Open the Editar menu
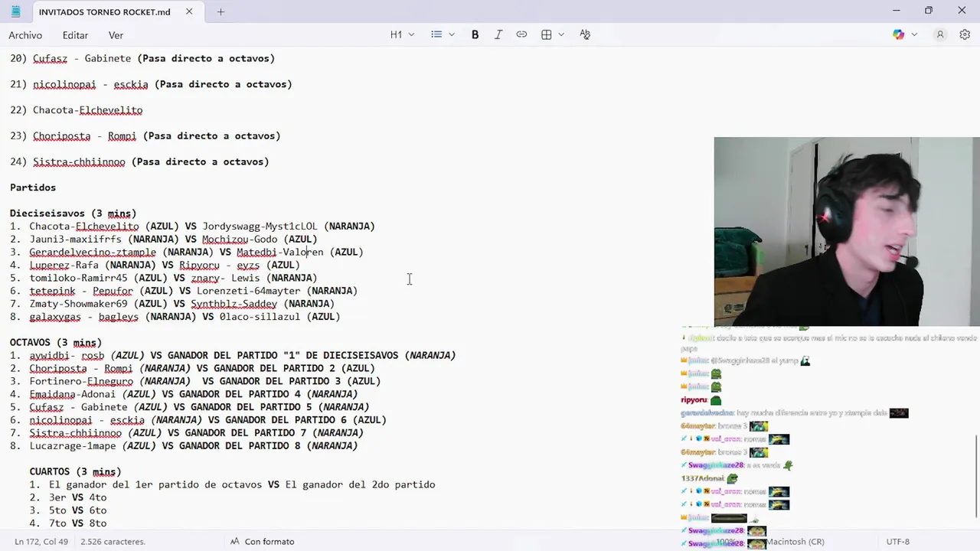980x551 pixels. [x=75, y=35]
